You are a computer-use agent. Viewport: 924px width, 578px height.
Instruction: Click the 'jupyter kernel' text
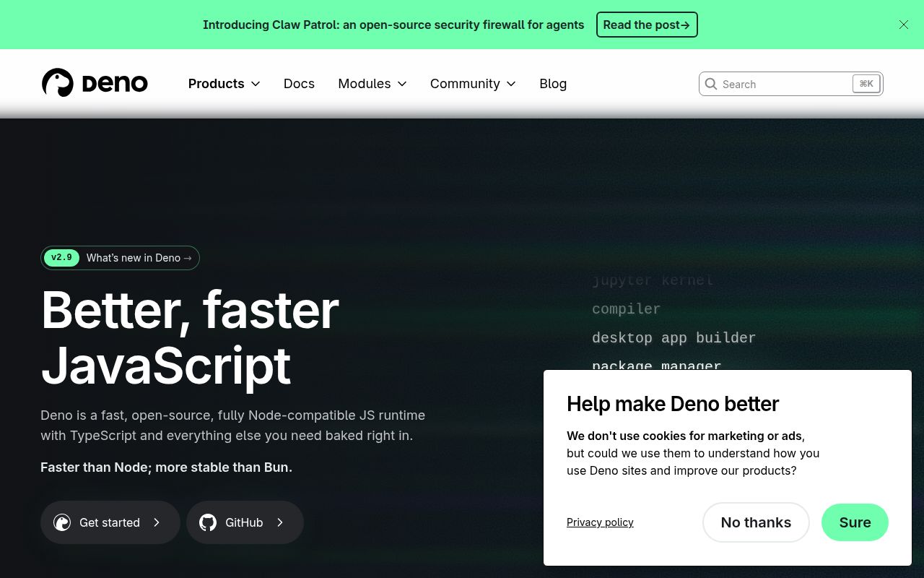(x=653, y=280)
